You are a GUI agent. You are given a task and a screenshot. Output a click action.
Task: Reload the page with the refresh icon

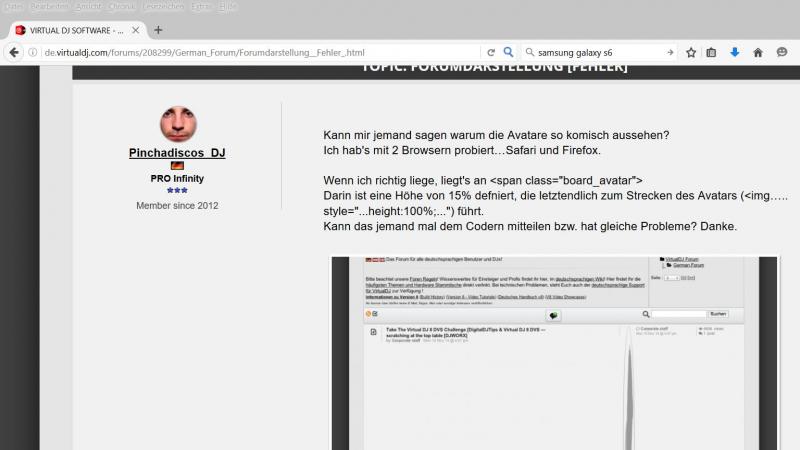[491, 52]
